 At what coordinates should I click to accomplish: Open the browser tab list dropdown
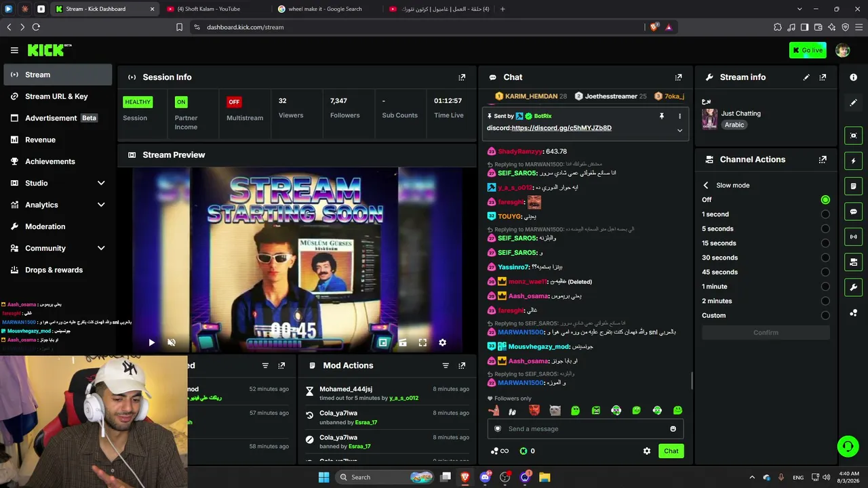pyautogui.click(x=800, y=9)
